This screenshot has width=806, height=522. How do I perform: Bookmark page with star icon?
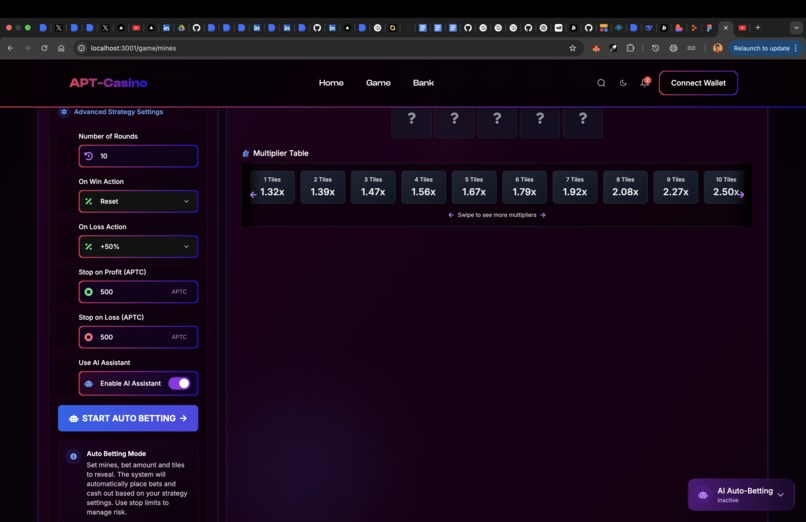(x=573, y=48)
